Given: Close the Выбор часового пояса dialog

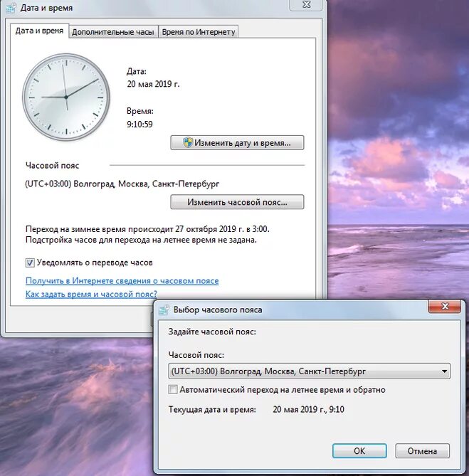Looking at the screenshot, I should tap(445, 306).
